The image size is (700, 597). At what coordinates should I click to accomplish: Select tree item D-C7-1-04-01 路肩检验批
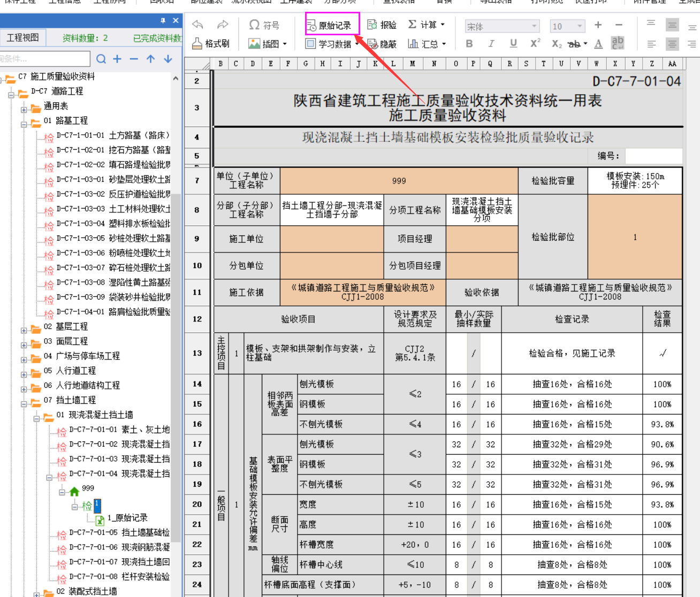pyautogui.click(x=113, y=312)
